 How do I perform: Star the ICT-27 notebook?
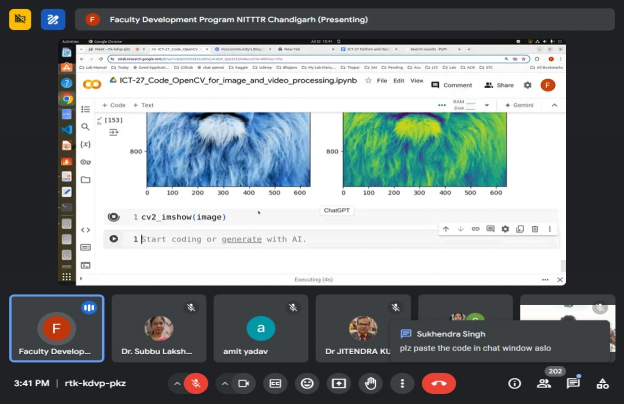tap(368, 81)
